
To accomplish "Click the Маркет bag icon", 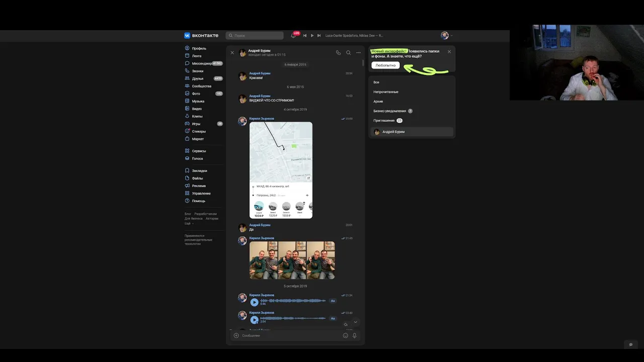I will pyautogui.click(x=187, y=139).
